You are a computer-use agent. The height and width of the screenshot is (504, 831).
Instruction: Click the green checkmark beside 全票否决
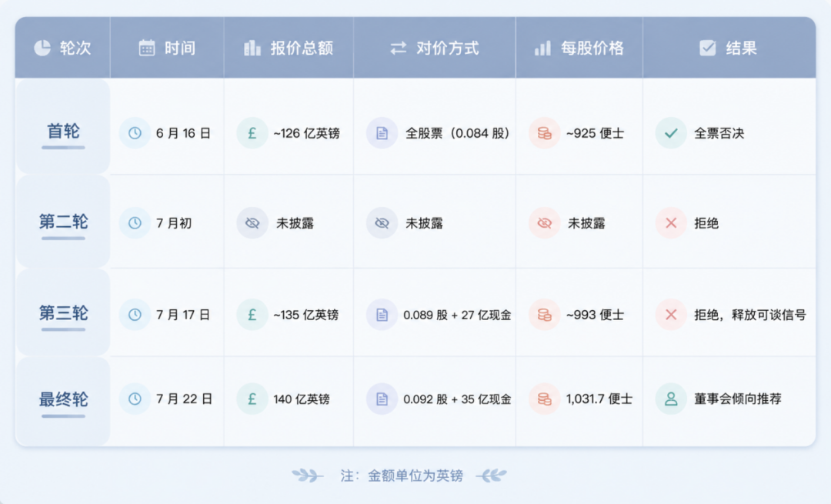point(671,133)
